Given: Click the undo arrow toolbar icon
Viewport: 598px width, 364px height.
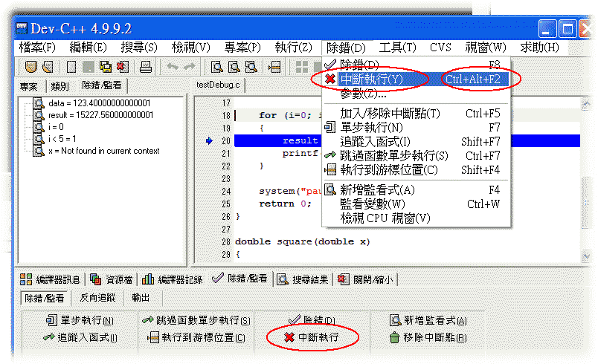Looking at the screenshot, I should [x=173, y=67].
